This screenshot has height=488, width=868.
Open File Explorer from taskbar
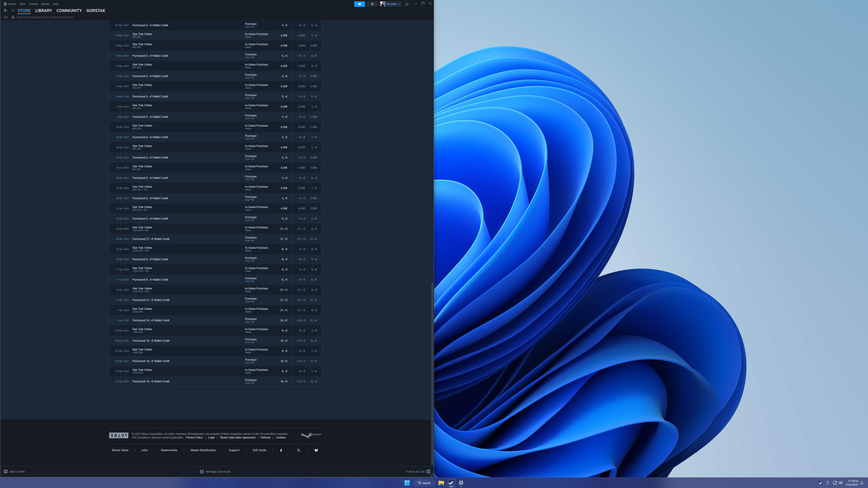441,483
